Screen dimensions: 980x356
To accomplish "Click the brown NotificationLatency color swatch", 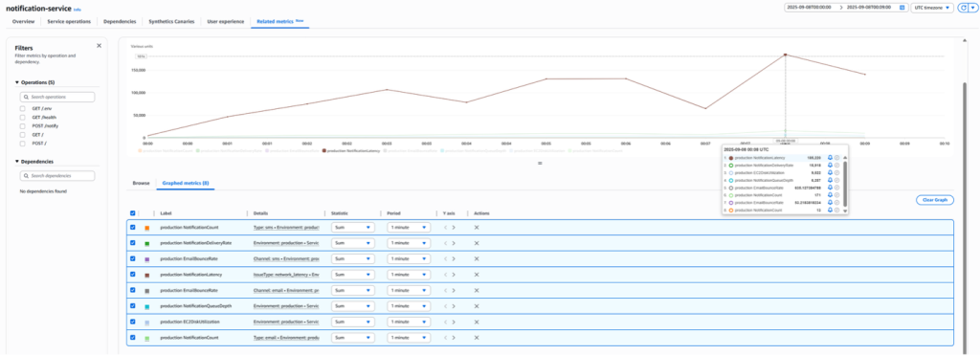I will (146, 276).
